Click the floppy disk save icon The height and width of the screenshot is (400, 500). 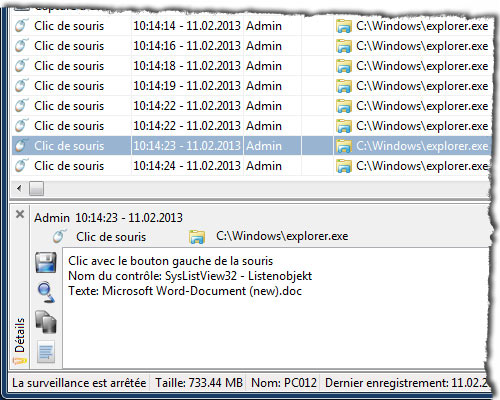click(x=46, y=263)
